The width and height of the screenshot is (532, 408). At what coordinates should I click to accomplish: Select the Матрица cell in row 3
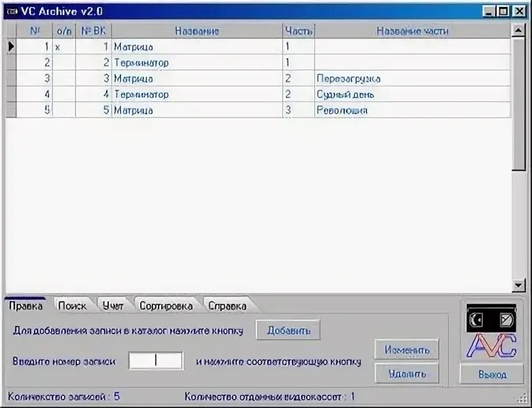point(197,78)
